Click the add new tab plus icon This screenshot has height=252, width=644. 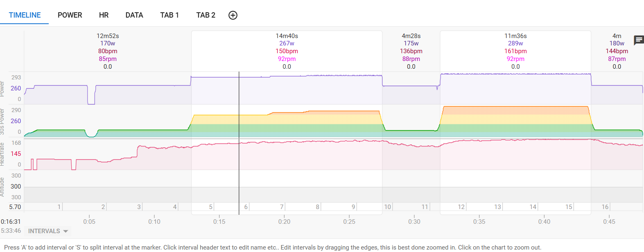coord(233,15)
